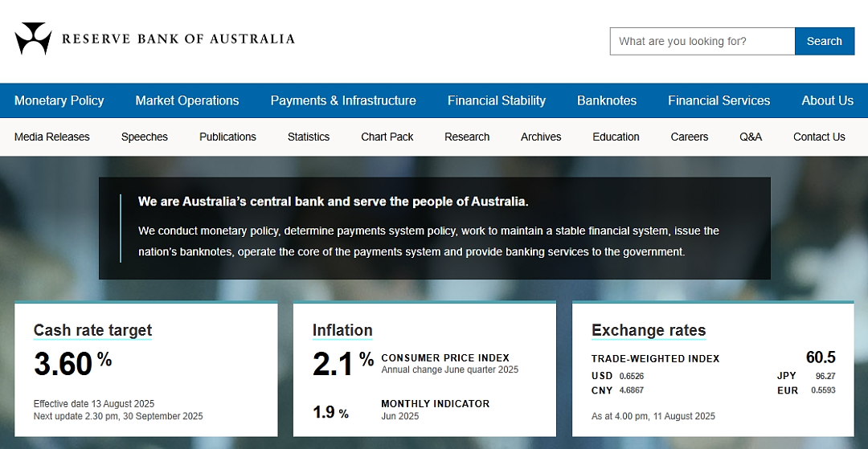The width and height of the screenshot is (868, 449).
Task: Click the 3.60 % cash rate value
Action: click(x=72, y=364)
